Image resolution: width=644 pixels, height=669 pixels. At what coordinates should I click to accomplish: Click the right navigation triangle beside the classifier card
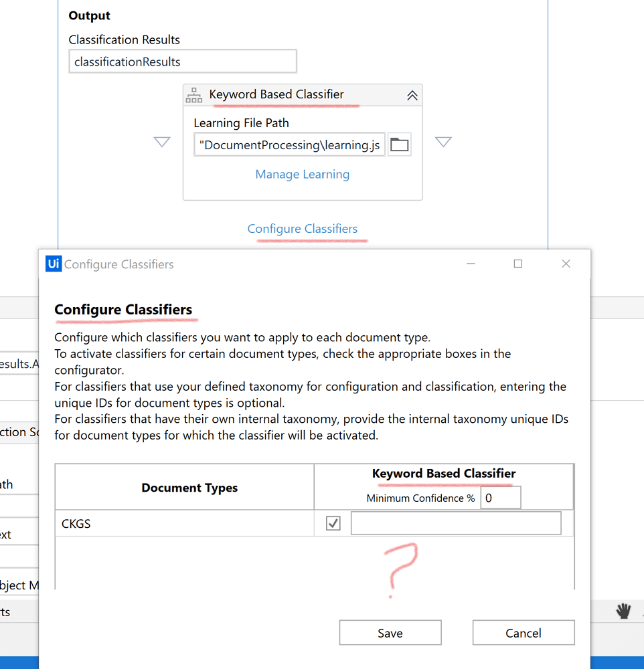(x=443, y=142)
